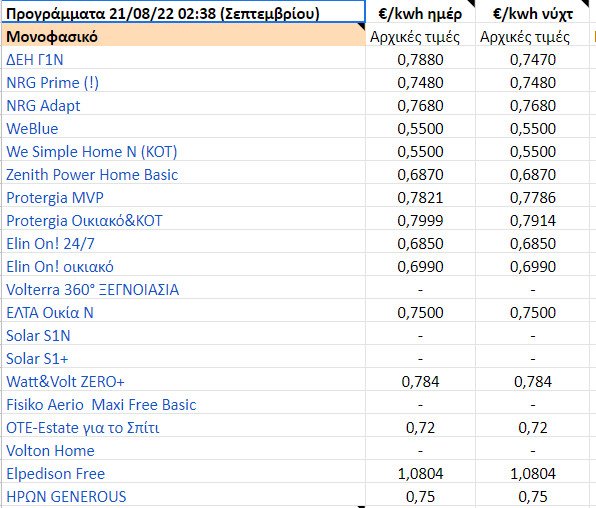Image resolution: width=596 pixels, height=508 pixels.
Task: Open Fisiko Aerio Maxi Free Basic link
Action: click(101, 405)
